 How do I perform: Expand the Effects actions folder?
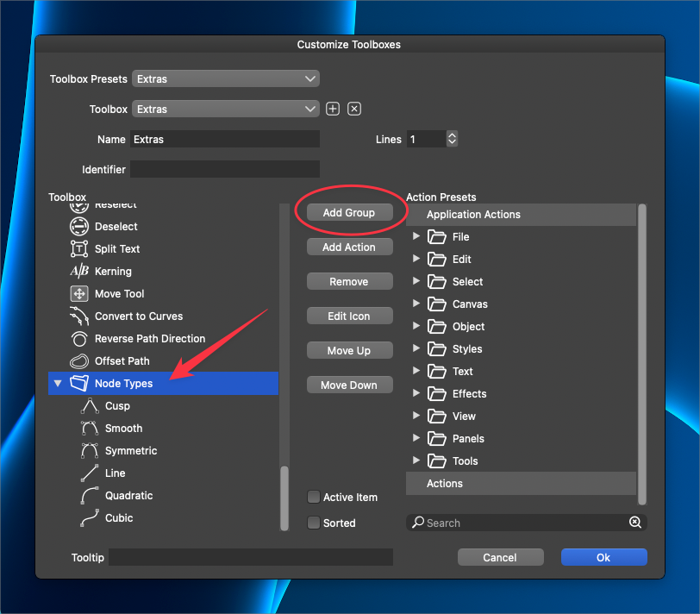tap(416, 394)
